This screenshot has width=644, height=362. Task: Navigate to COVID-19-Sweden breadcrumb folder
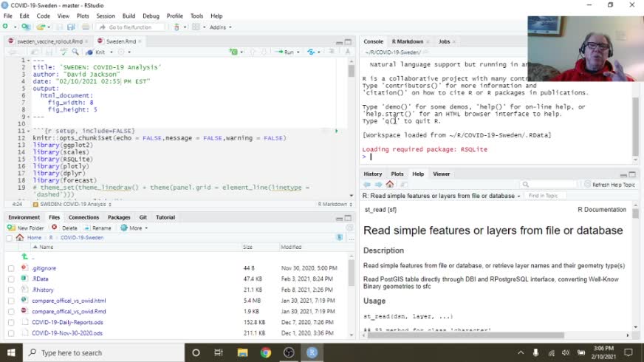(x=82, y=237)
